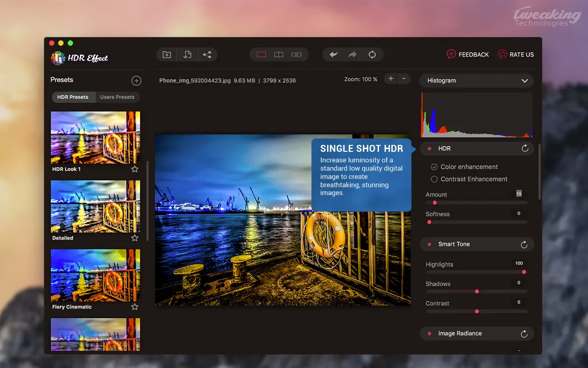Switch to split compare view icon
The width and height of the screenshot is (588, 368).
pyautogui.click(x=279, y=55)
